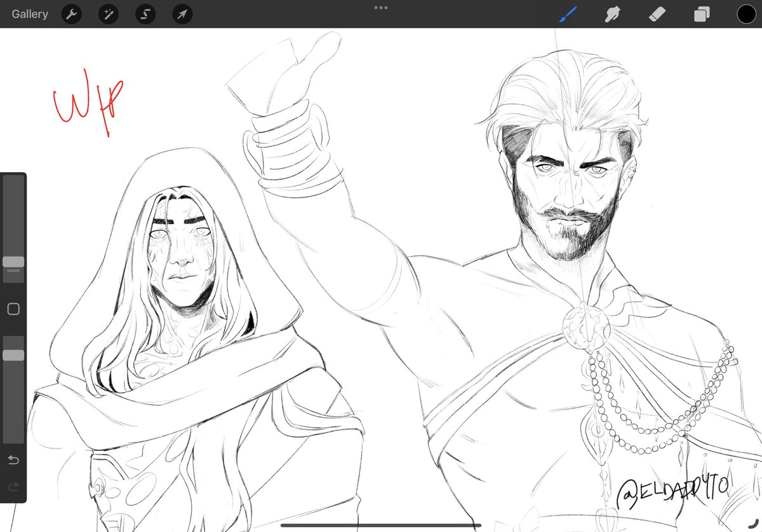
Task: Tap the square Modify button on sidebar
Action: click(x=13, y=309)
